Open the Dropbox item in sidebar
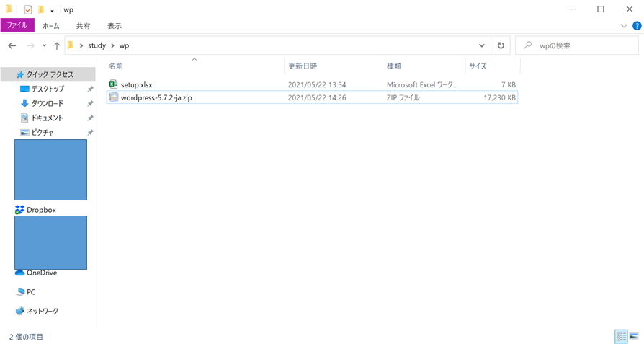Image resolution: width=644 pixels, height=344 pixels. point(40,210)
